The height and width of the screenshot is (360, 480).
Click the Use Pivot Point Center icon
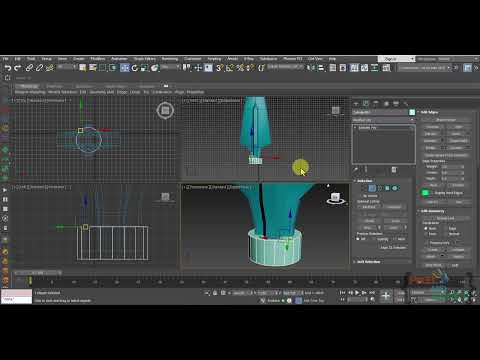point(187,68)
